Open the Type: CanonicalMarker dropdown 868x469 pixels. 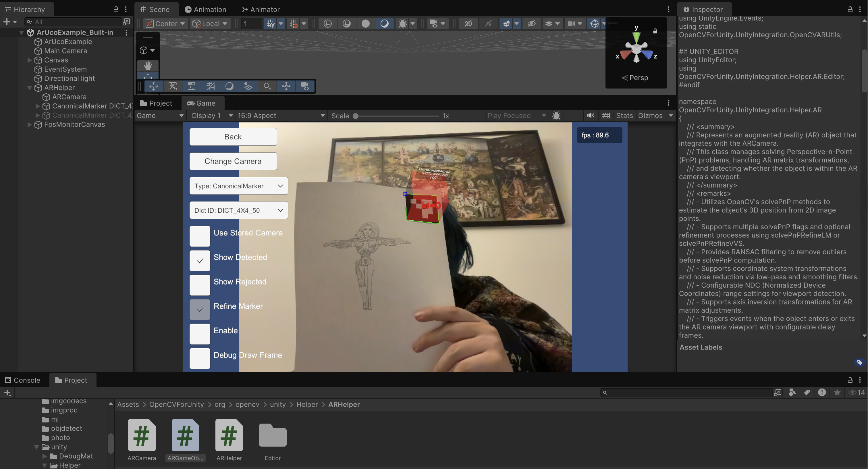239,186
